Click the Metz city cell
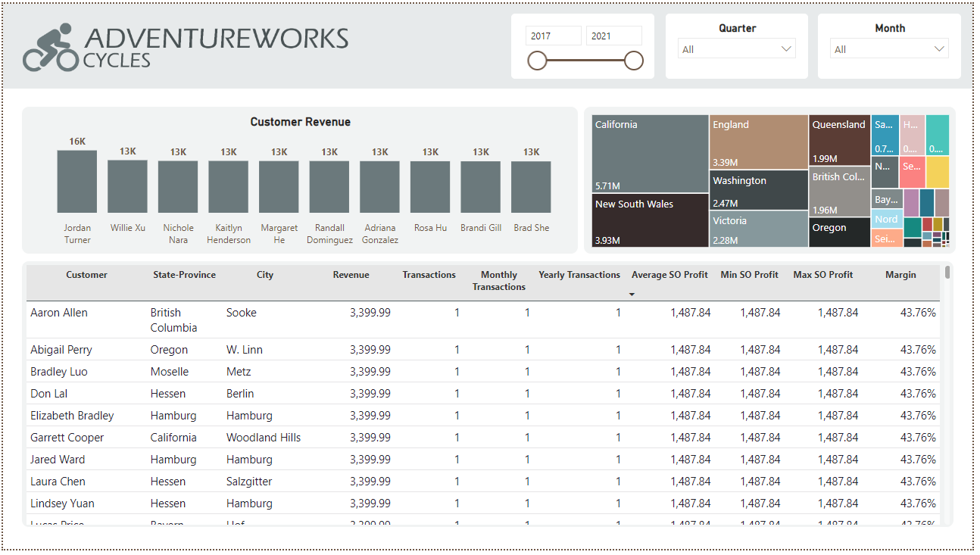Image resolution: width=980 pixels, height=555 pixels. pos(239,372)
